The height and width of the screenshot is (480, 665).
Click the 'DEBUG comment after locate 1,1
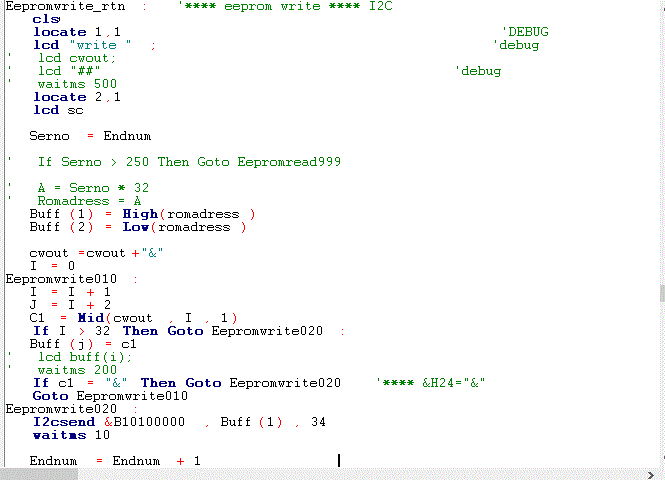tap(524, 32)
